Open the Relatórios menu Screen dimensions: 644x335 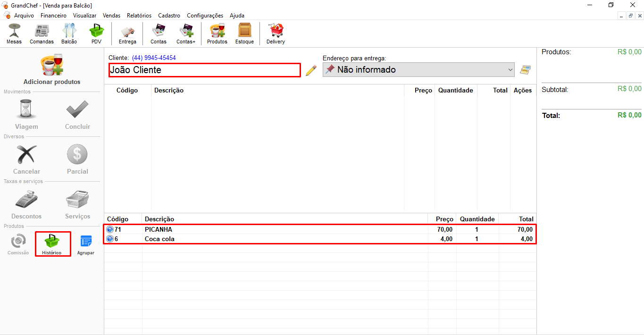[x=139, y=16]
